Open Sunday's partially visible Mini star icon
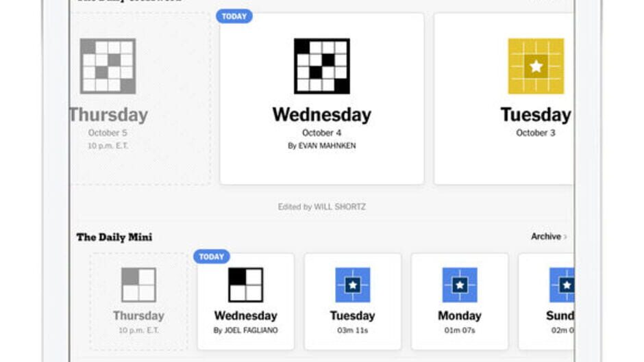This screenshot has height=362, width=644. point(562,285)
